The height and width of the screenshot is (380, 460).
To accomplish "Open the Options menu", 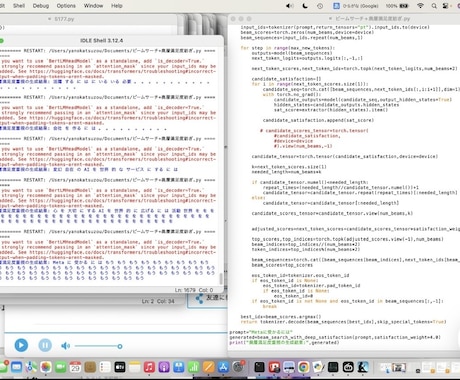I will 66,6.
